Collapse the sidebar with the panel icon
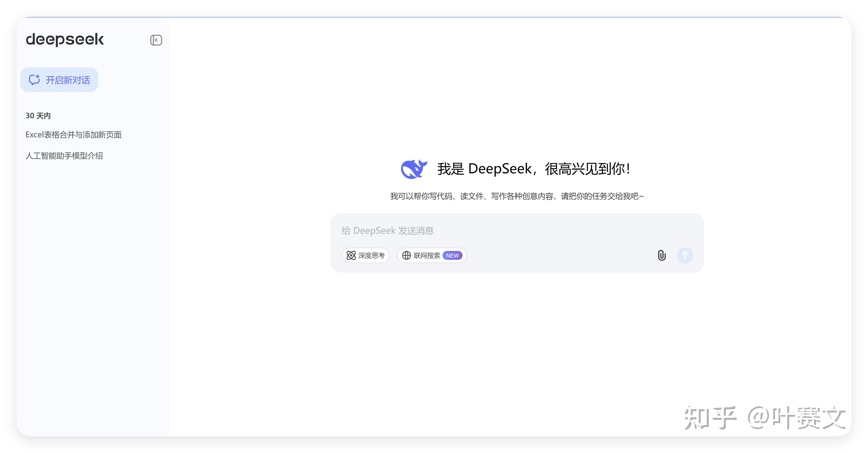868x453 pixels. pyautogui.click(x=156, y=40)
